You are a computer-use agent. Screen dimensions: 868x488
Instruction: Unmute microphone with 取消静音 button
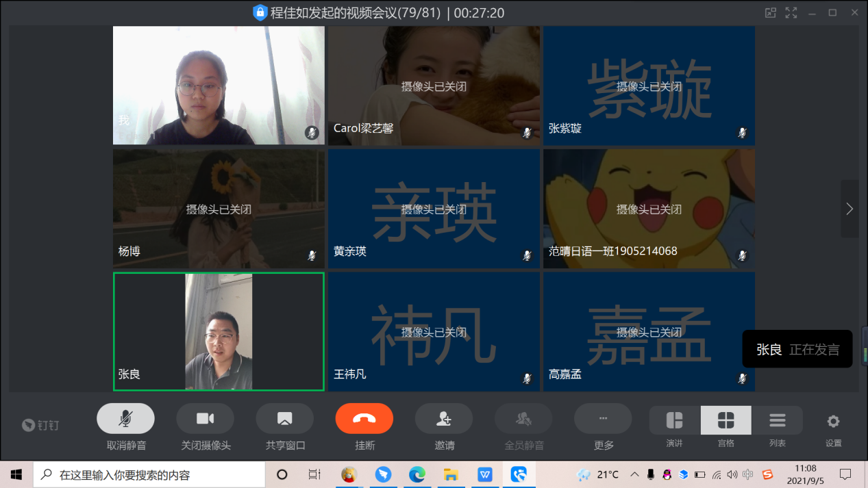coord(125,419)
